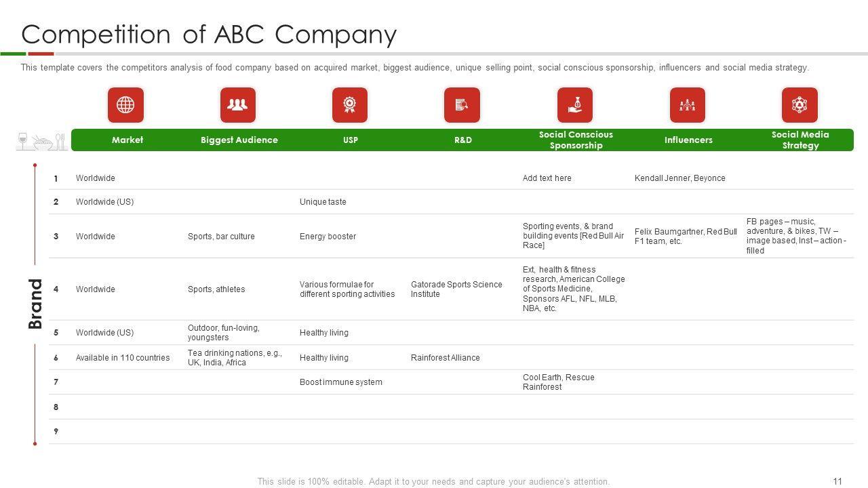Click row number 4

click(x=56, y=289)
